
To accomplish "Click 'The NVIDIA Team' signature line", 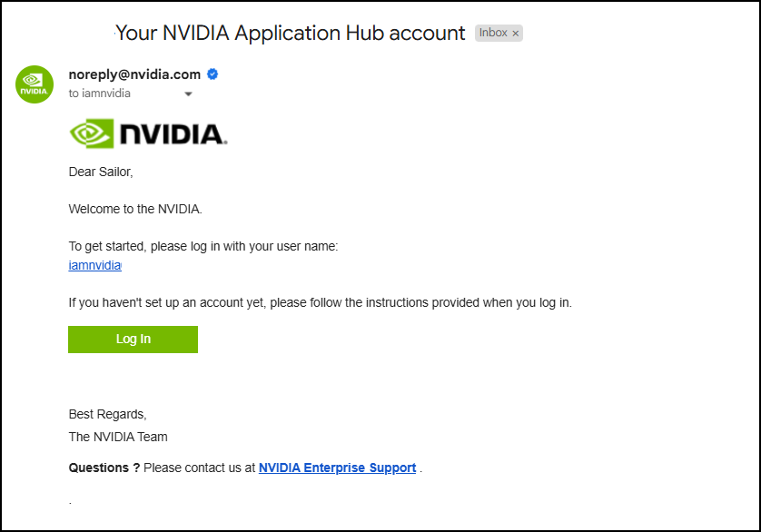I will (x=118, y=437).
